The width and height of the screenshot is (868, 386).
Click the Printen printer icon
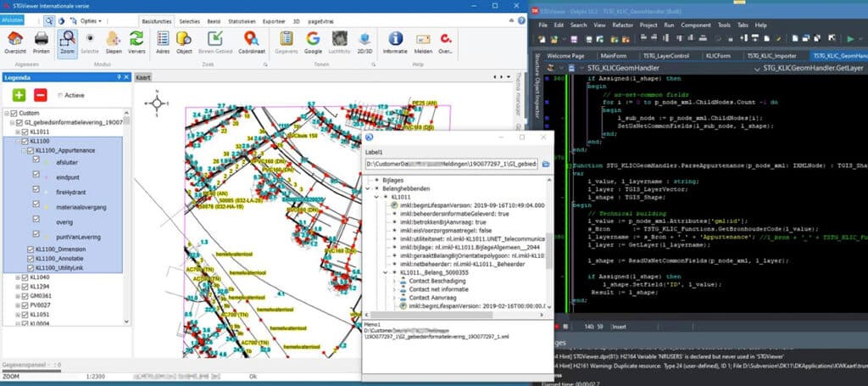(41, 38)
